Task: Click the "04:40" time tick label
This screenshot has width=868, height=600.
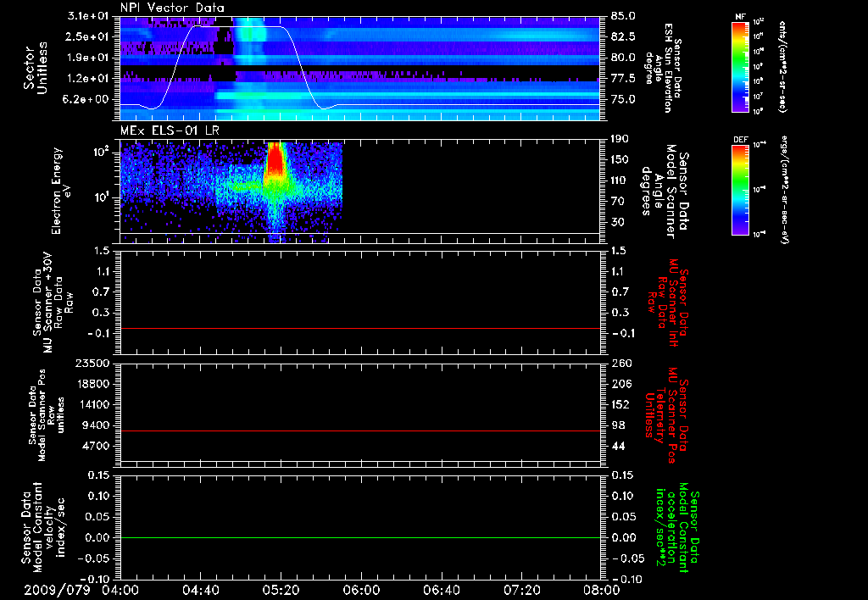Action: (200, 590)
